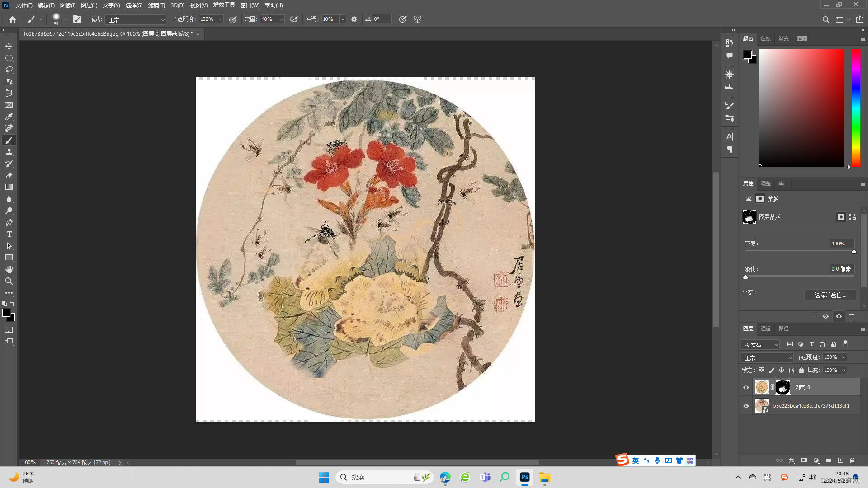
Task: Select the Blur tool
Action: pos(9,199)
